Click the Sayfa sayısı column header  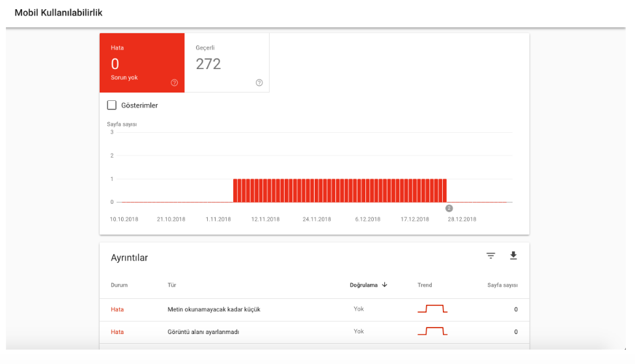(502, 285)
